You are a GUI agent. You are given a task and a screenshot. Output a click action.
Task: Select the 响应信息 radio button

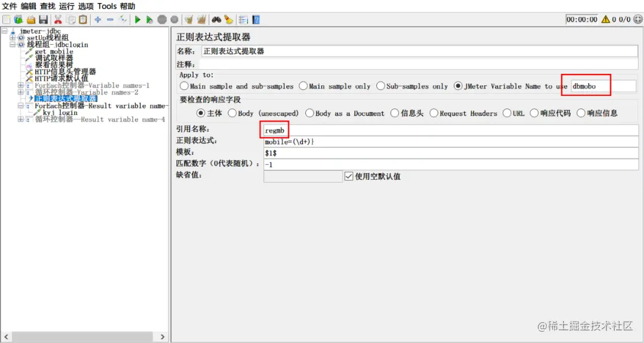pyautogui.click(x=581, y=113)
